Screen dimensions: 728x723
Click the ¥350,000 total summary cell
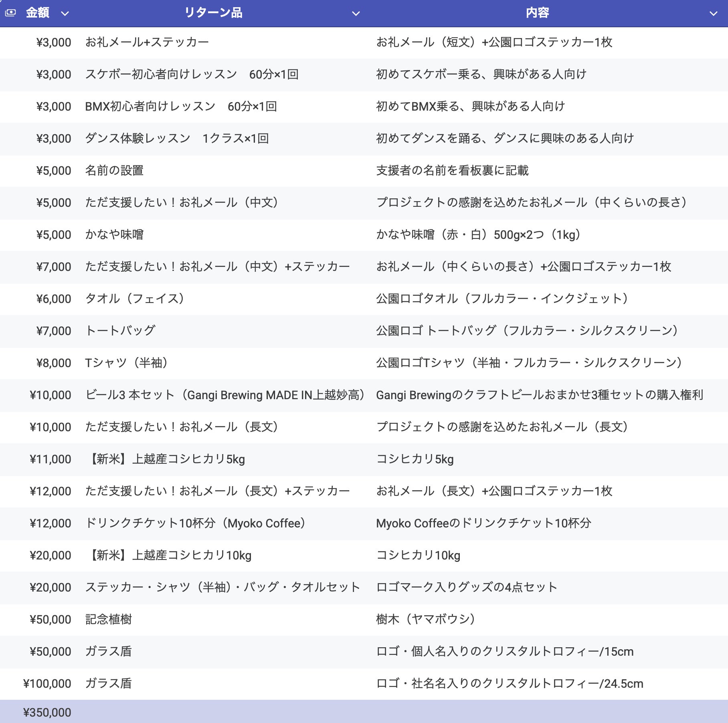pyautogui.click(x=47, y=712)
